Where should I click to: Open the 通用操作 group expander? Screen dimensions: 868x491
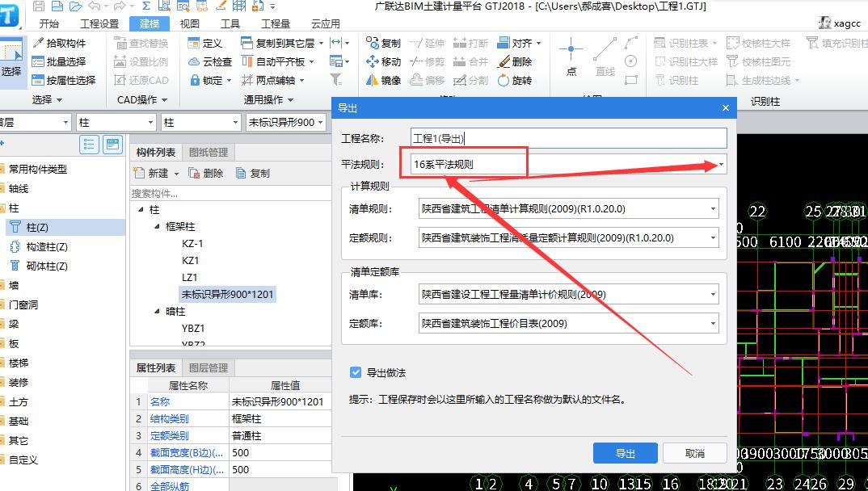click(269, 100)
